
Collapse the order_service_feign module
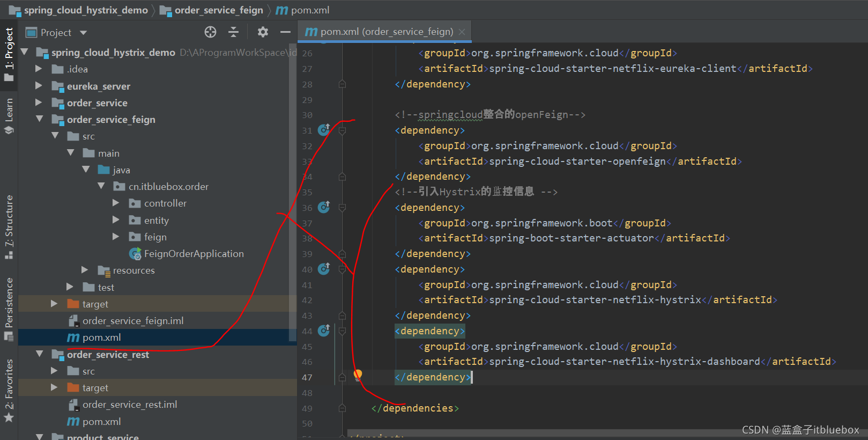click(x=39, y=119)
